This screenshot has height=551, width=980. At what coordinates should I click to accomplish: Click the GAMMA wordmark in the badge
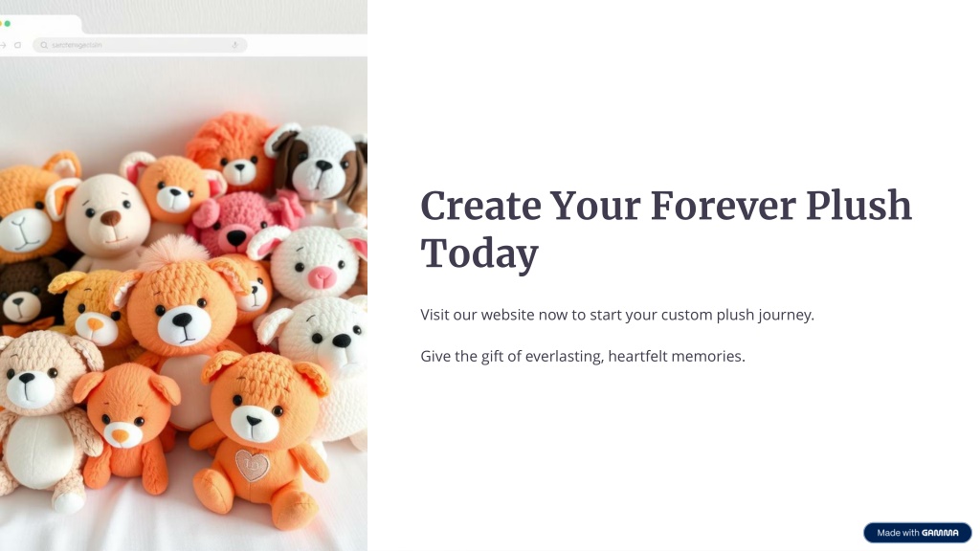940,533
